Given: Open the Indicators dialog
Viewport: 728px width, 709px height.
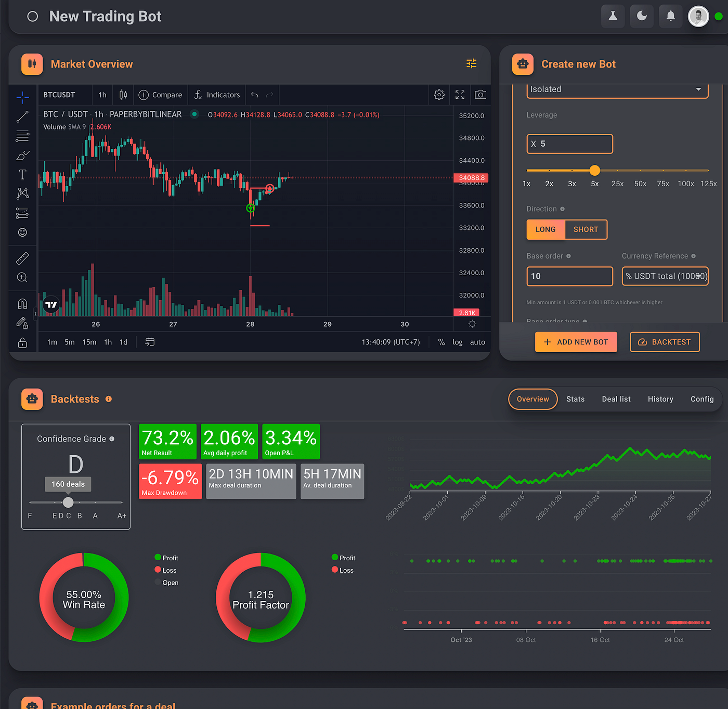Looking at the screenshot, I should click(217, 95).
